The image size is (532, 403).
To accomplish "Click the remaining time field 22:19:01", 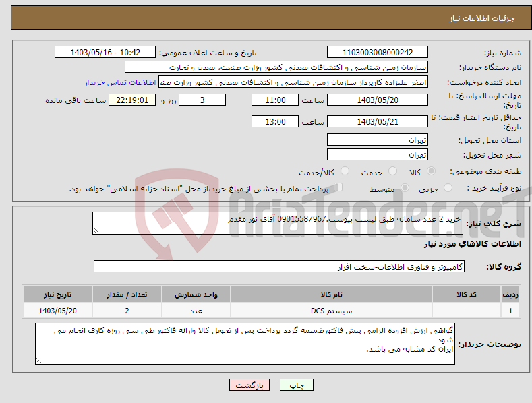I will [x=132, y=100].
